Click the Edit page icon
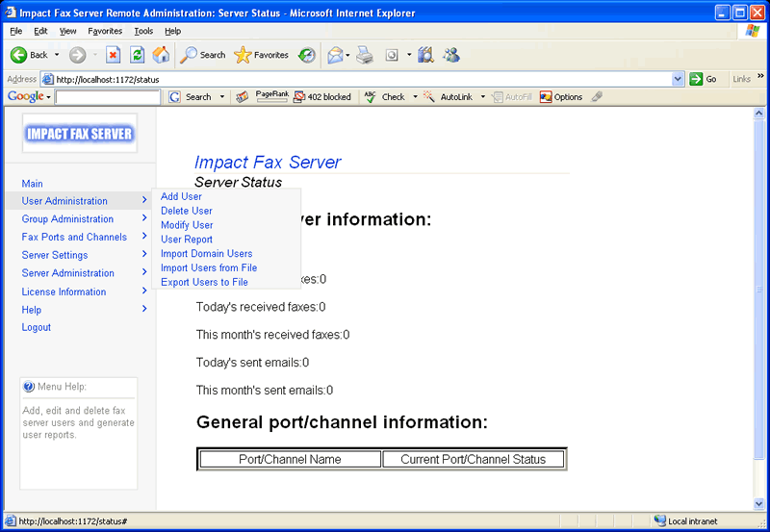The height and width of the screenshot is (532, 770). click(392, 55)
